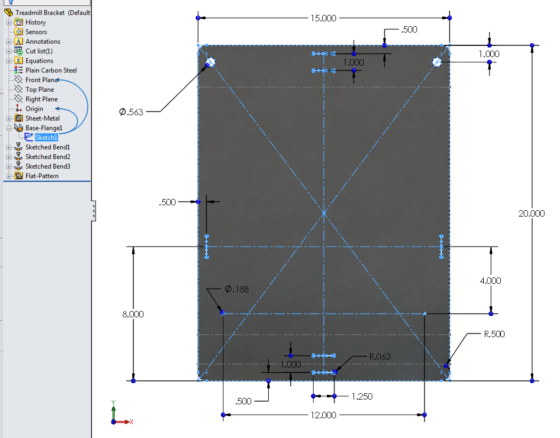Select the Ø.188 diameter dimension
The width and height of the screenshot is (560, 438).
(x=236, y=289)
